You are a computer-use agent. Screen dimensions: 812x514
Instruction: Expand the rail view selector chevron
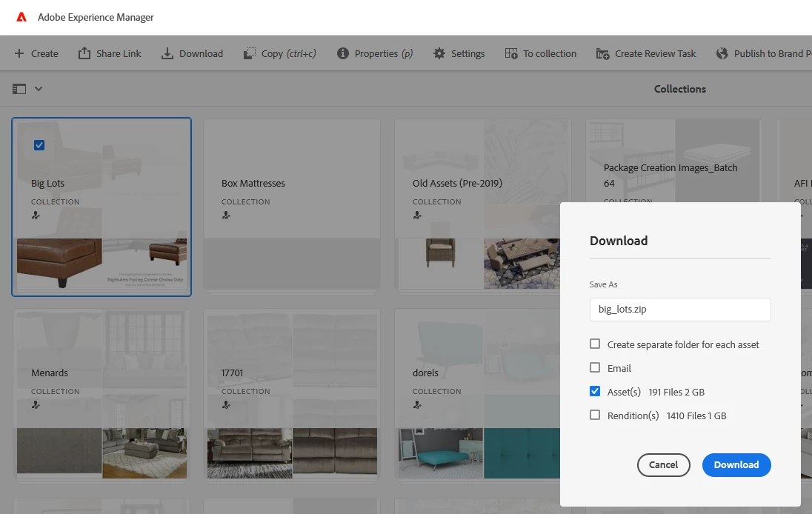39,89
